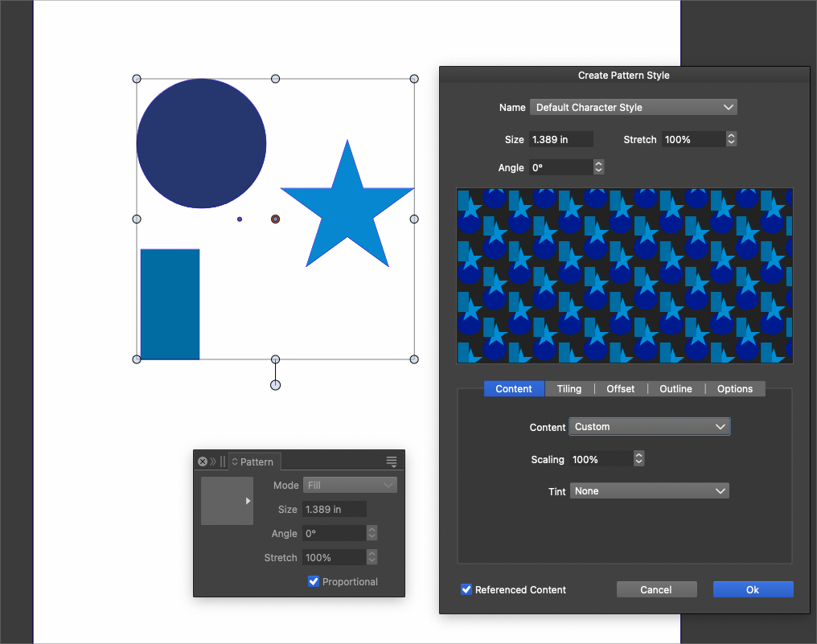Viewport: 817px width, 644px height.
Task: Click the pattern preview swatch arrow
Action: tap(248, 501)
